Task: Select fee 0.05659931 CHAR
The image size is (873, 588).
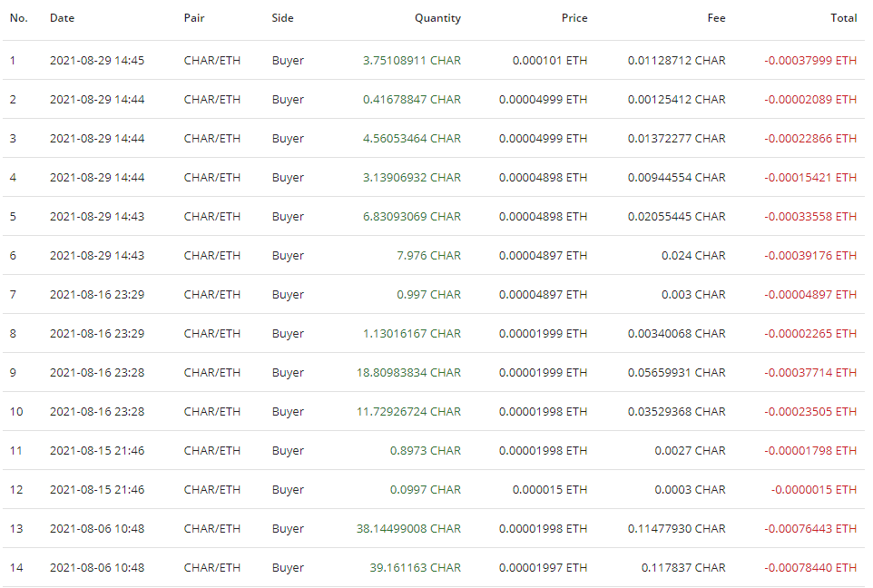Action: pyautogui.click(x=676, y=372)
